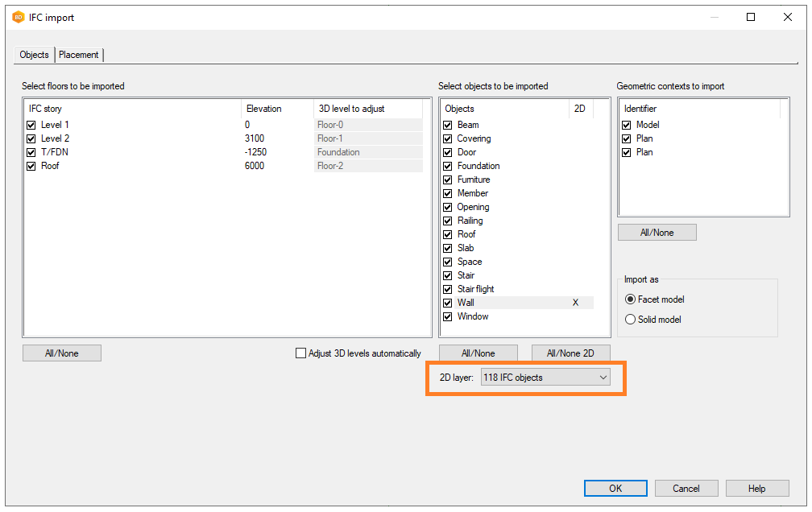Select the Facet model radio button
The height and width of the screenshot is (512, 812).
[x=631, y=299]
